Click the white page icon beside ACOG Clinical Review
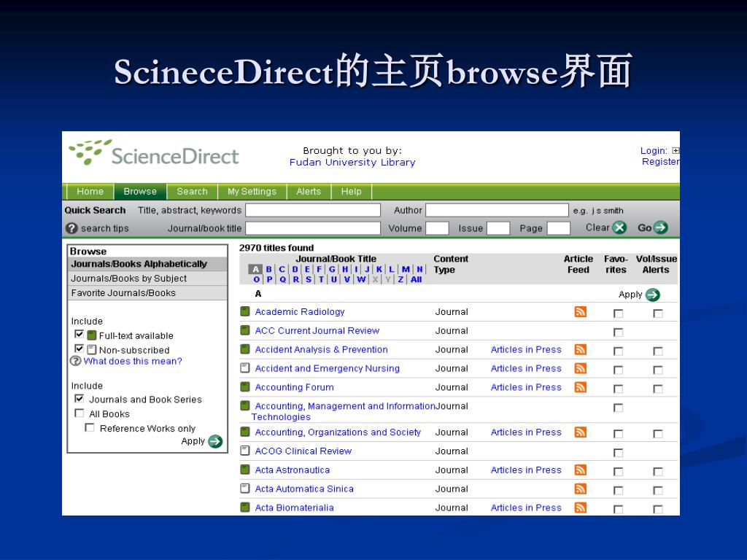 [x=245, y=451]
